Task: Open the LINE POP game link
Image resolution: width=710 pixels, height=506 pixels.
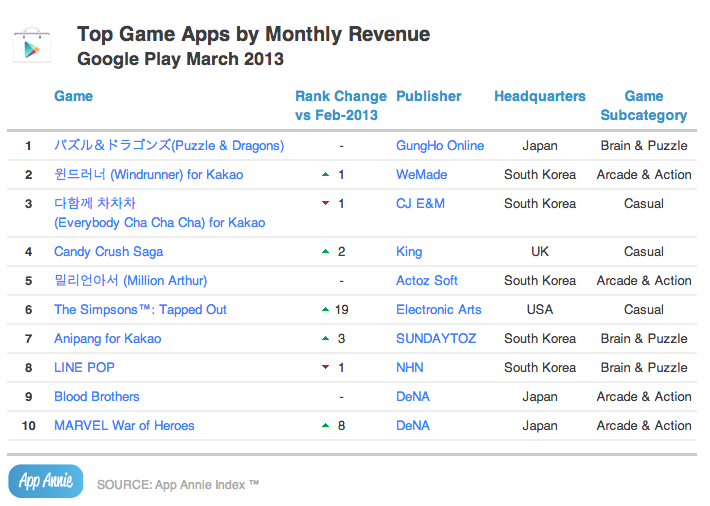Action: (84, 367)
